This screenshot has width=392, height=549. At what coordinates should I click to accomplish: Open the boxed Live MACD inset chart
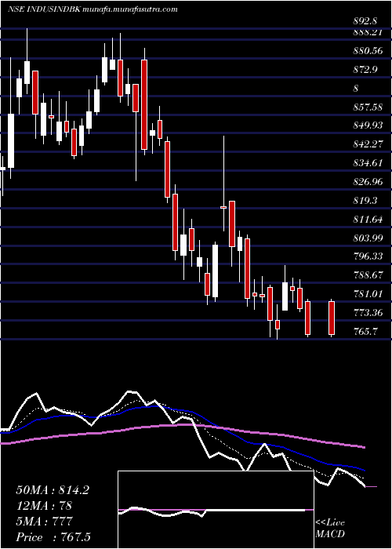coord(216,510)
